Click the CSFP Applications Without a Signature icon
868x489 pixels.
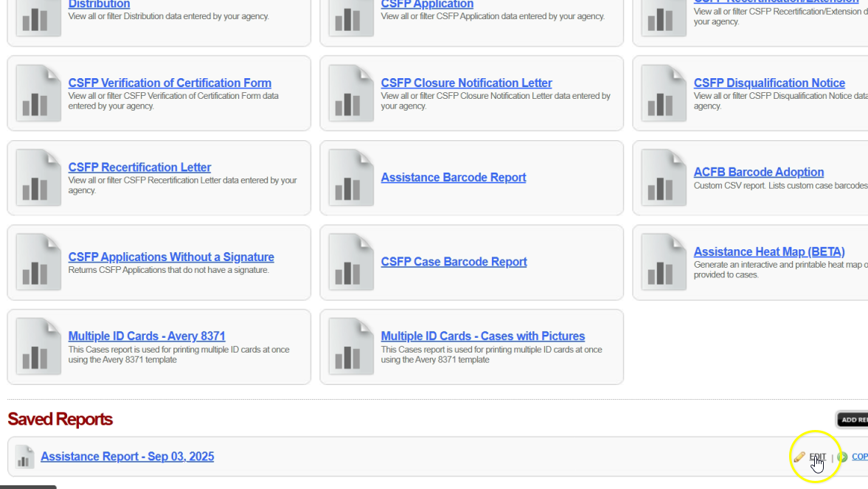(38, 262)
